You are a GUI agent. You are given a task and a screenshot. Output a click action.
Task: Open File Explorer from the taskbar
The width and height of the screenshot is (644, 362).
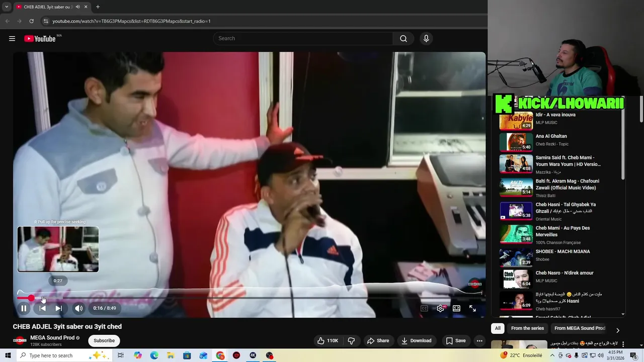(171, 355)
